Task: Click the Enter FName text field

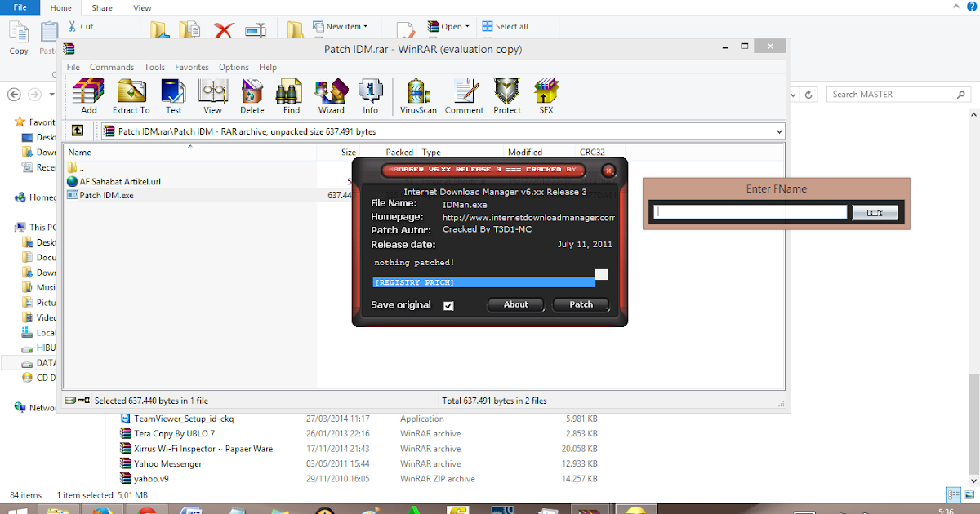Action: point(751,212)
